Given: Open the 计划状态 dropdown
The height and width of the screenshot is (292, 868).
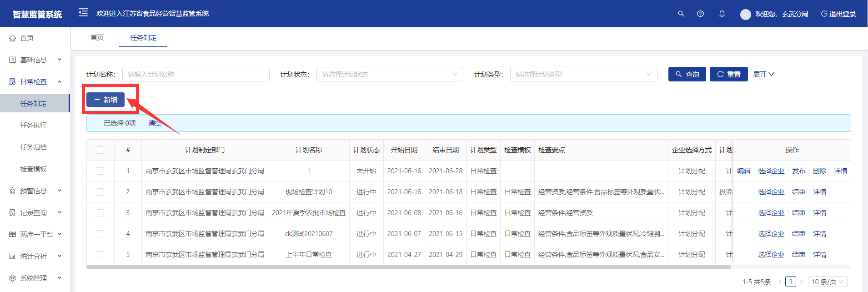Looking at the screenshot, I should [389, 74].
